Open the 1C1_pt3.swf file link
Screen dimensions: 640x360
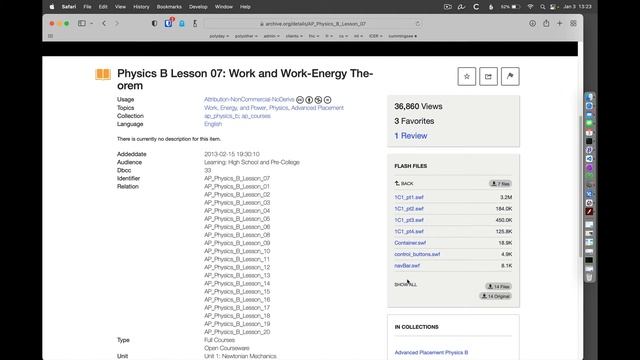(409, 220)
